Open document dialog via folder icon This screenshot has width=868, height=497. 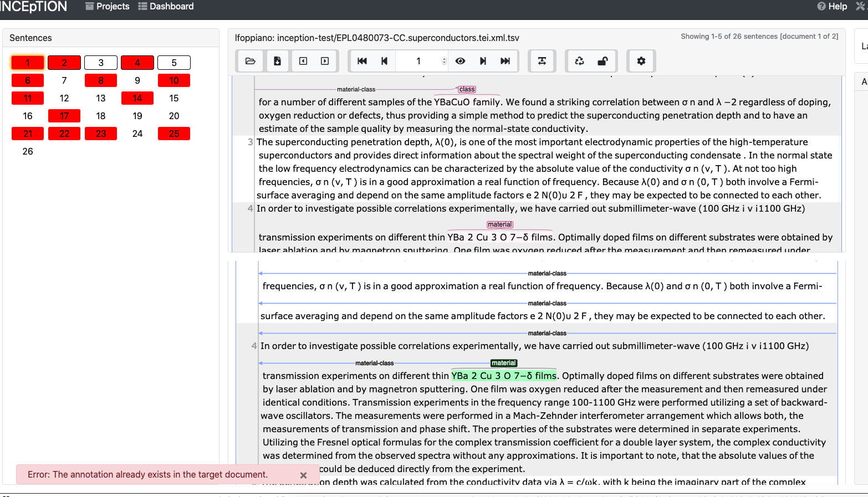[251, 61]
